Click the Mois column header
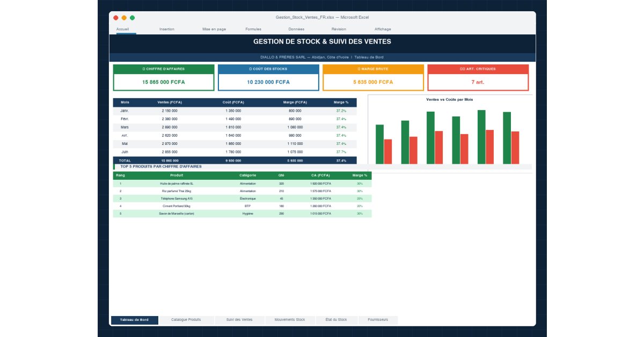Viewport: 644px width, 337px height. point(125,102)
